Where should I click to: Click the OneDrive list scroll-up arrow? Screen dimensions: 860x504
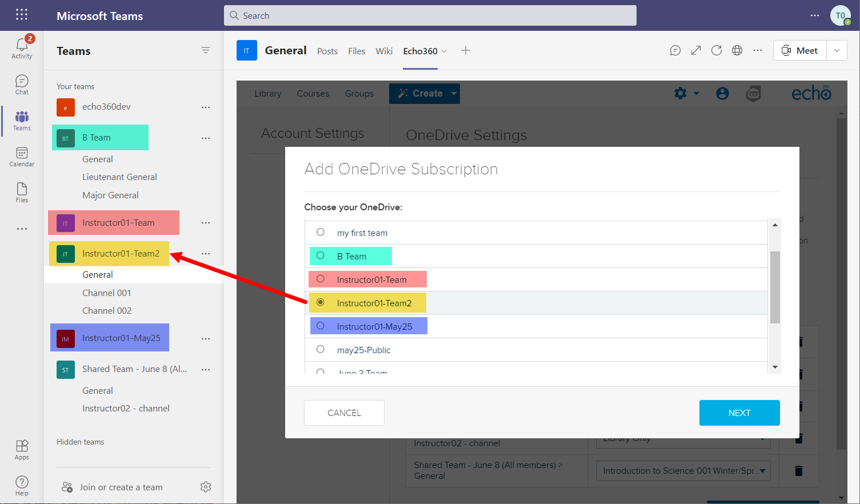775,225
